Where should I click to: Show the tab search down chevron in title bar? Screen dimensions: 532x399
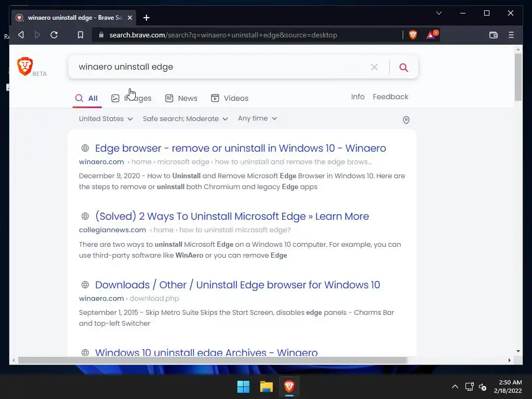click(x=438, y=13)
